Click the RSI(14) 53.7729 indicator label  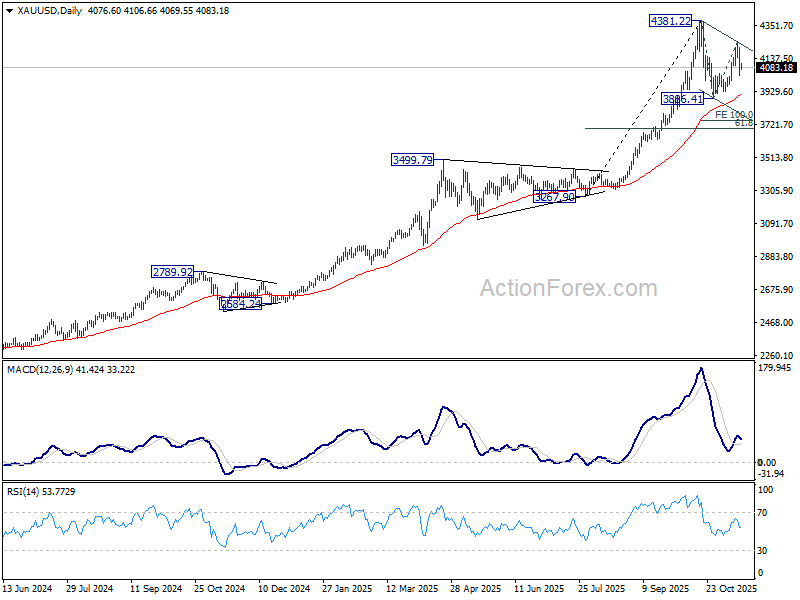tap(41, 492)
